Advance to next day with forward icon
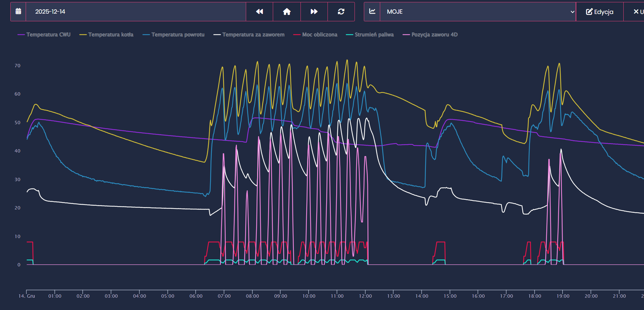 [x=314, y=12]
